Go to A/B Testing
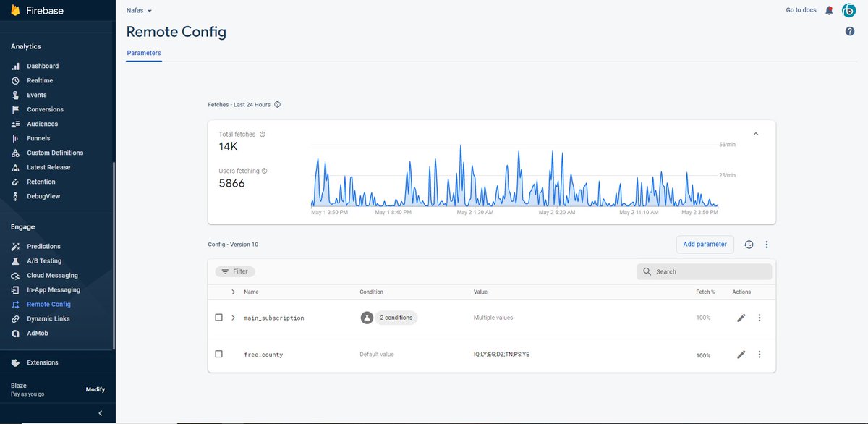This screenshot has height=424, width=868. pos(44,260)
